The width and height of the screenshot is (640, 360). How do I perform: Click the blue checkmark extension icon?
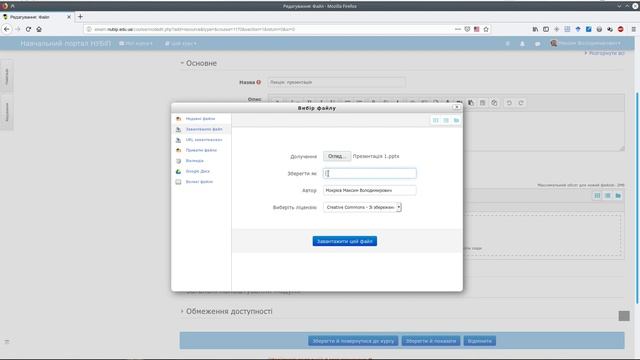tap(589, 29)
